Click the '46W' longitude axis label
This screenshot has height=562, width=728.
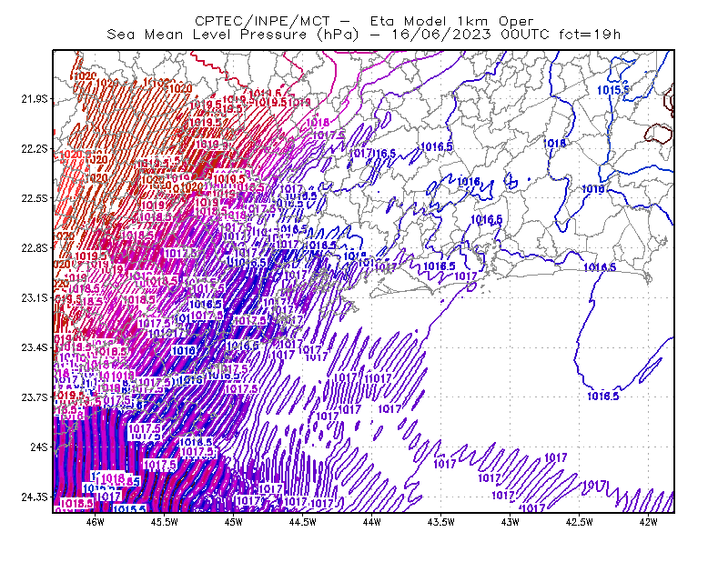click(96, 522)
